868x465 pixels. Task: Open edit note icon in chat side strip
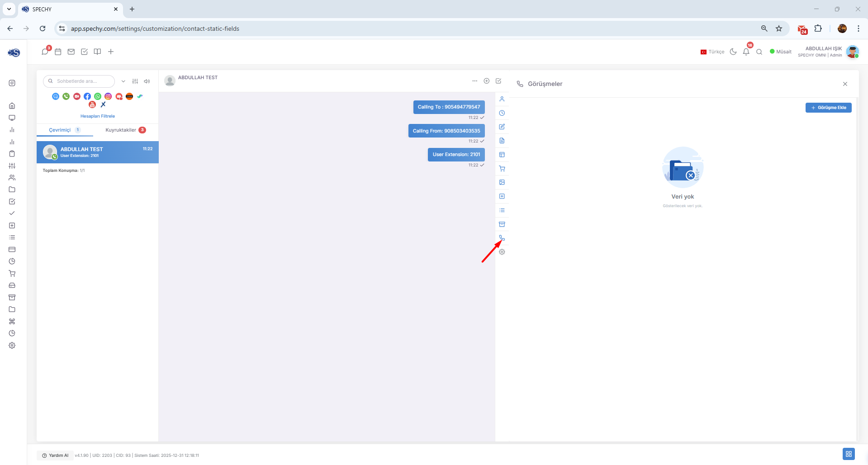click(502, 127)
